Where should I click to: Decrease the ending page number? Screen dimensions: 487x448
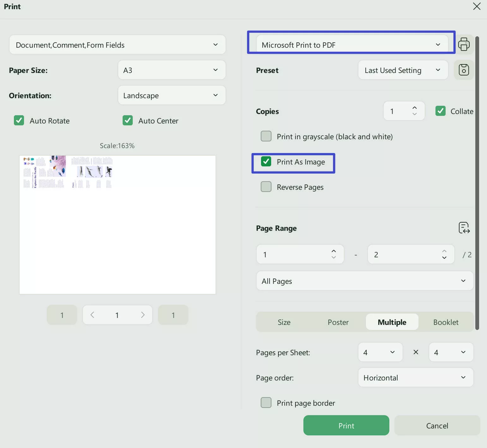click(x=444, y=258)
